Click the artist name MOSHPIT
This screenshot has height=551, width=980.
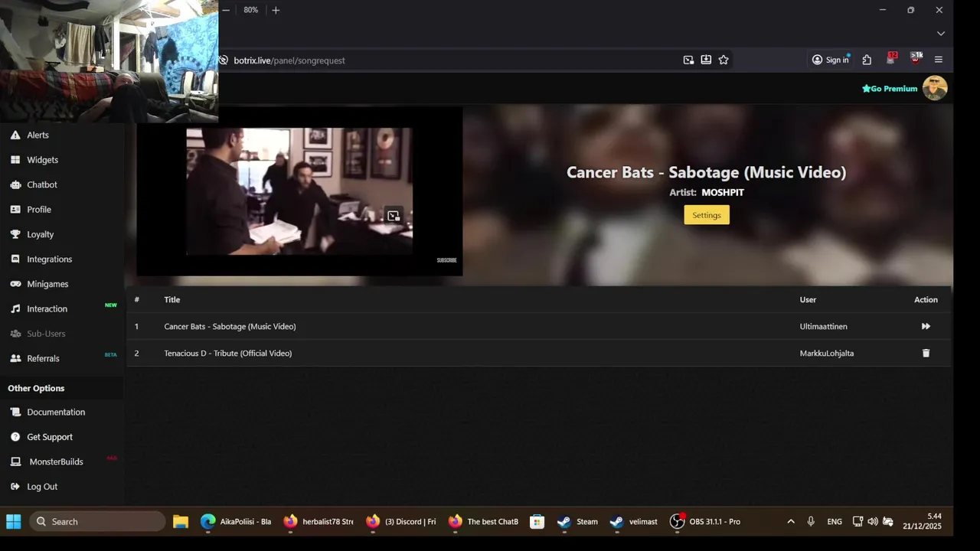pos(723,192)
